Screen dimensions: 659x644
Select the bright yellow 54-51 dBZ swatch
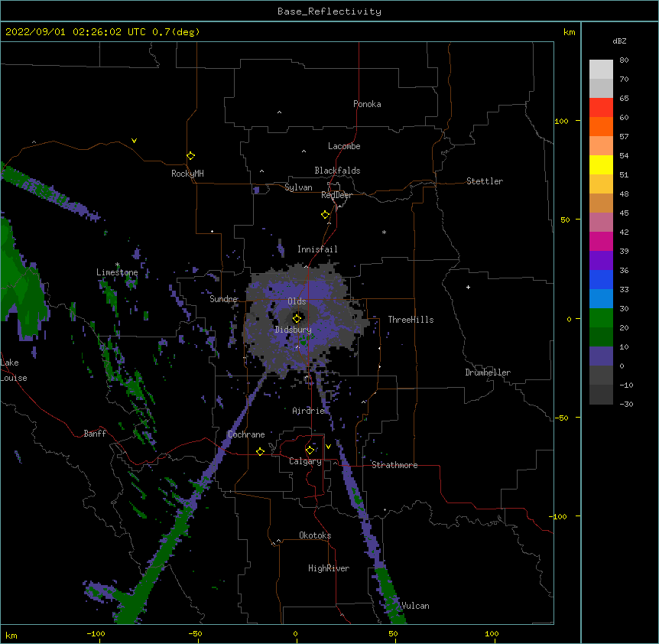click(x=601, y=164)
